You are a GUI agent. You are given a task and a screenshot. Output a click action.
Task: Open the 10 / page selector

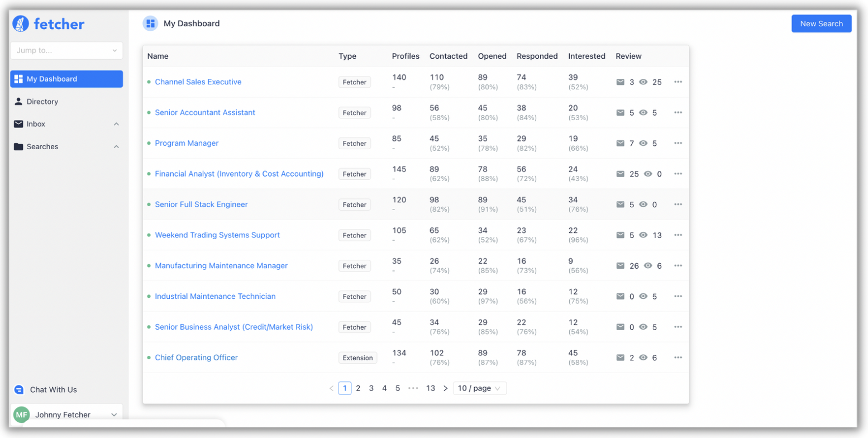[x=479, y=388]
